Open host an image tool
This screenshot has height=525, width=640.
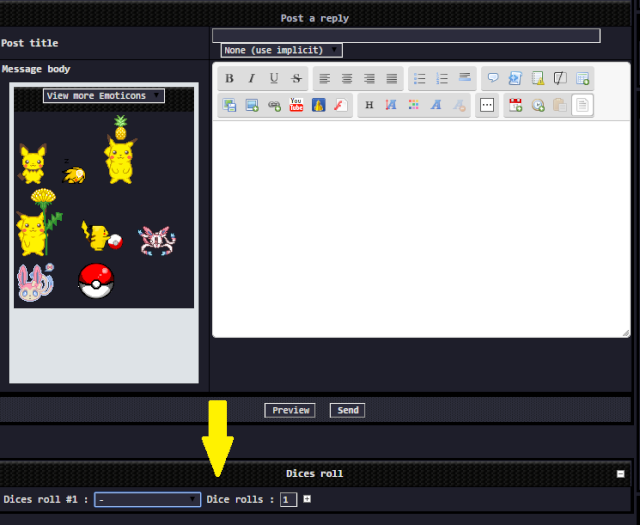coord(229,105)
